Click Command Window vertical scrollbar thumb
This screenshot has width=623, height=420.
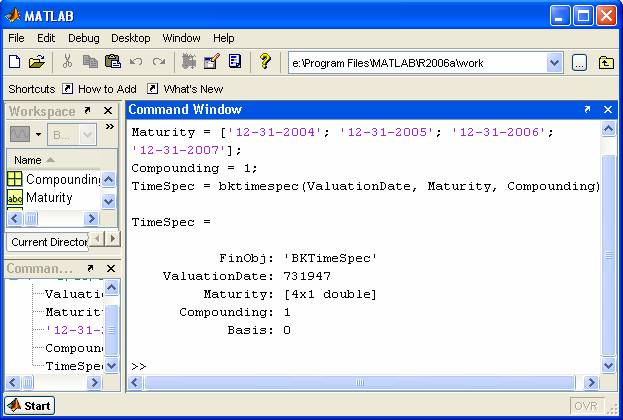click(608, 255)
